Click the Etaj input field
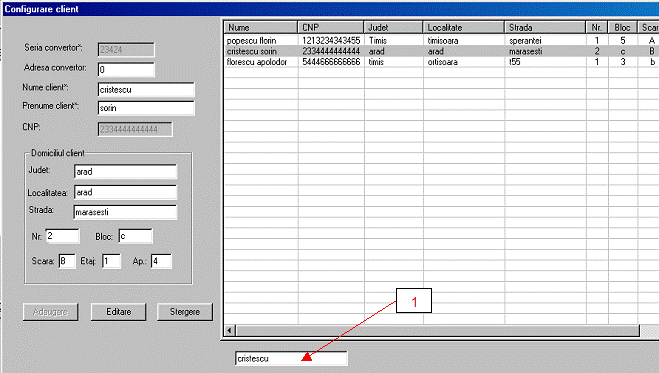The height and width of the screenshot is (373, 659). (x=111, y=261)
